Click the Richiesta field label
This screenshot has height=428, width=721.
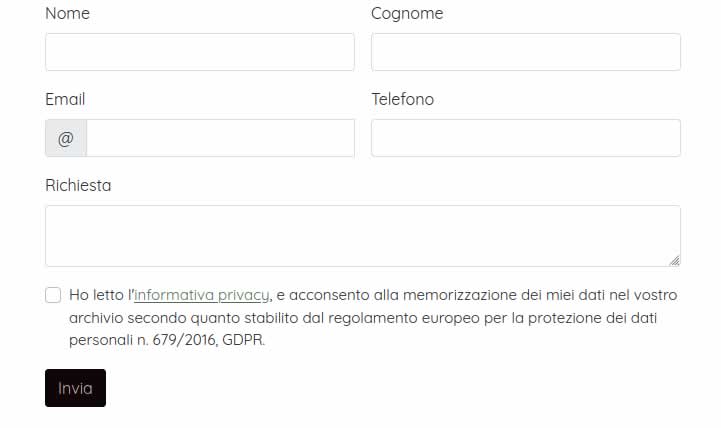[x=78, y=185]
